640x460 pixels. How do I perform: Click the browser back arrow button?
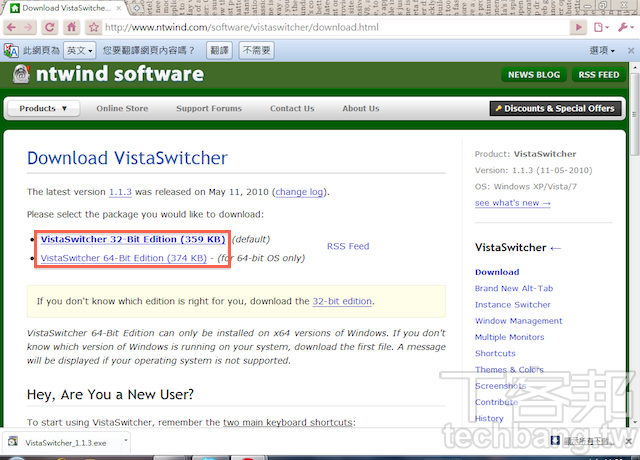point(12,27)
